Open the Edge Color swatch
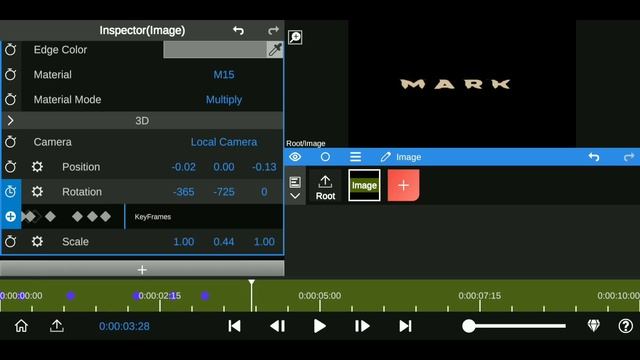 (x=215, y=49)
